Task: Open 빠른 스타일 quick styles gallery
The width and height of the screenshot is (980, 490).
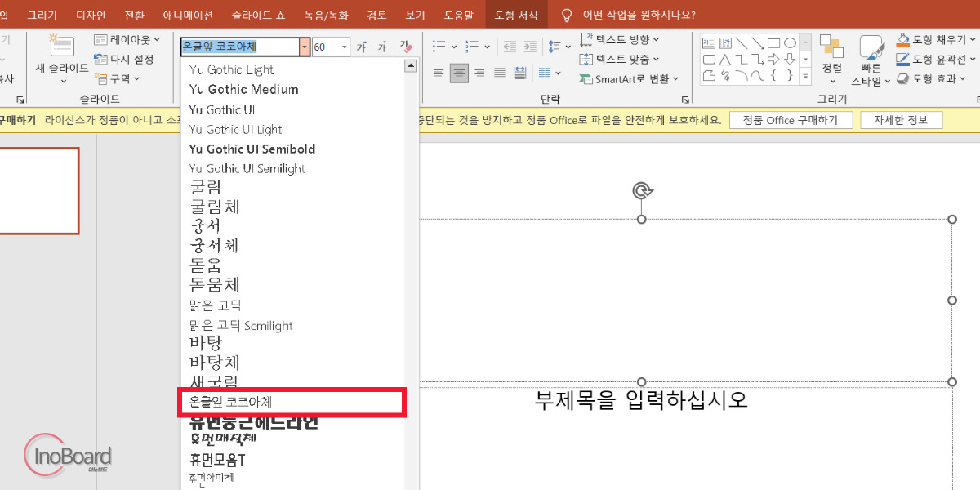Action: (x=871, y=60)
